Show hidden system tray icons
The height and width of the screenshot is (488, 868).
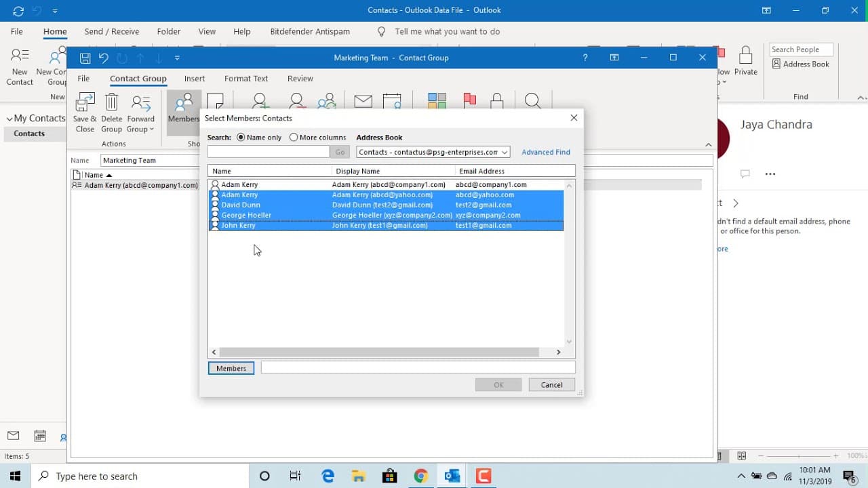741,476
